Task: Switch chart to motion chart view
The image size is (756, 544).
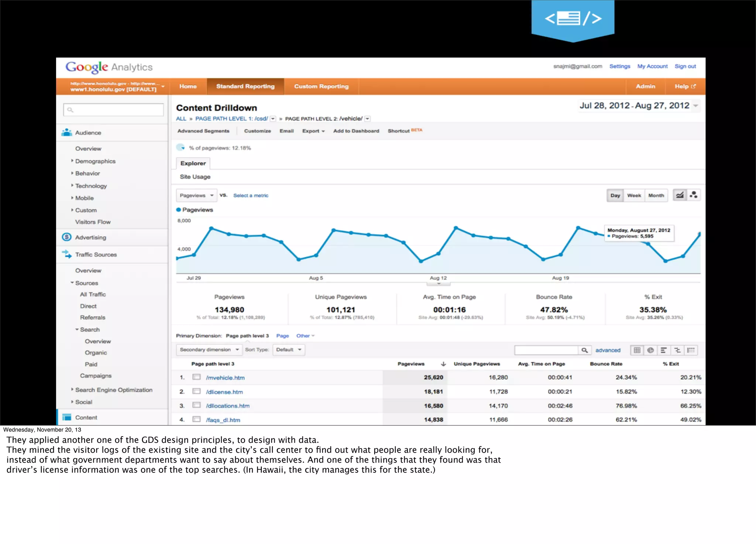Action: point(694,195)
